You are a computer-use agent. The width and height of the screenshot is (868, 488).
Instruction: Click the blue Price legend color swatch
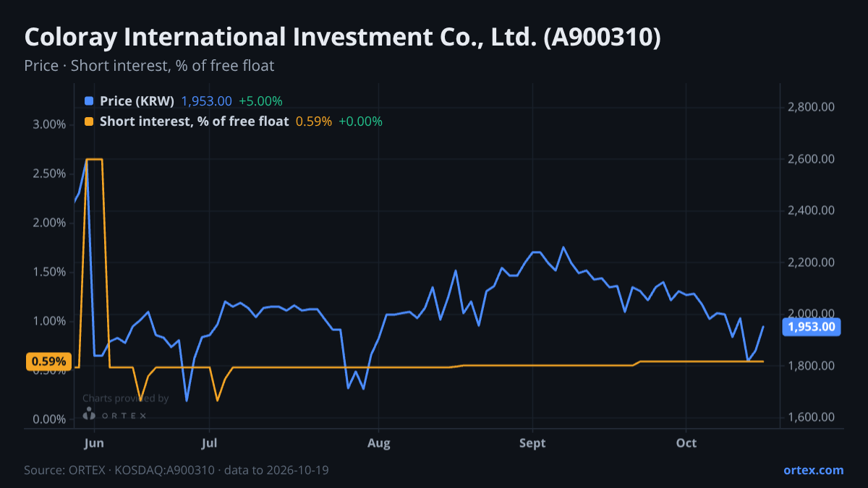pos(89,101)
